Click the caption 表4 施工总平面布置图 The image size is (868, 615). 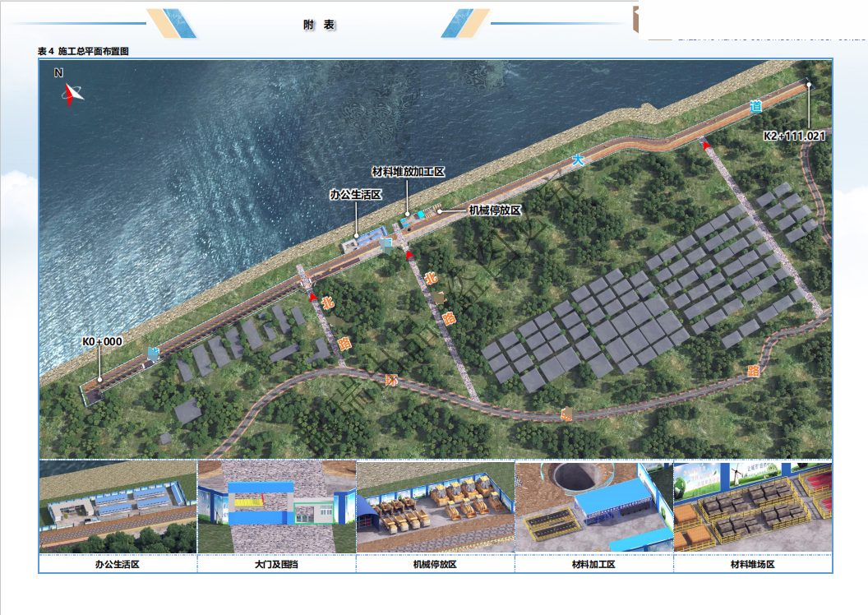(83, 52)
